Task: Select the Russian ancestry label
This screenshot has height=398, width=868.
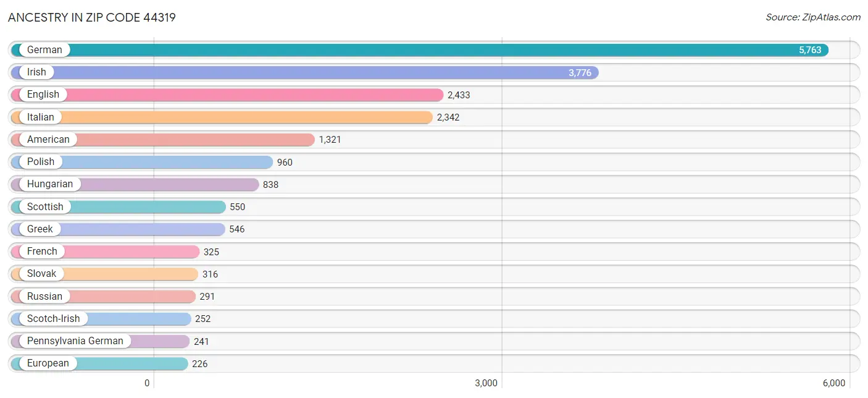Action: point(44,297)
